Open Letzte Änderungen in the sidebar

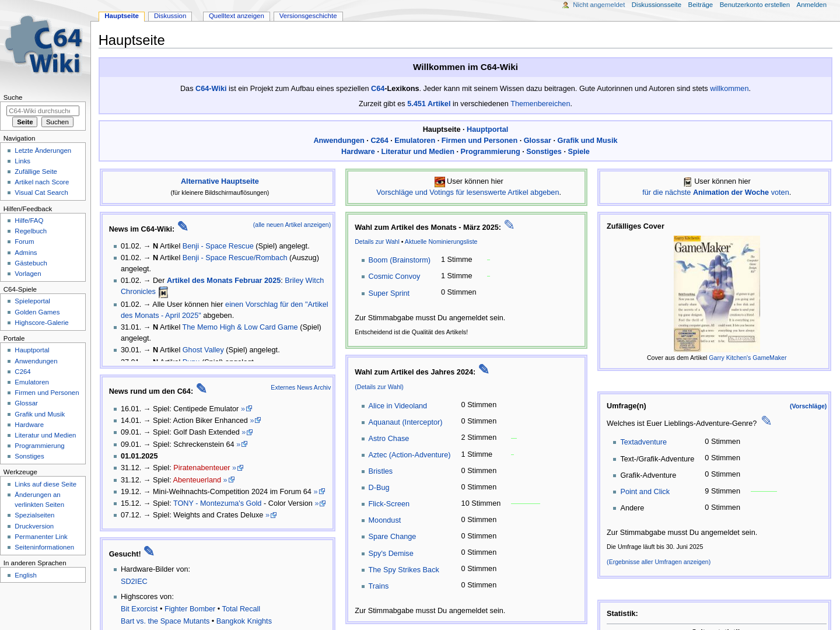pos(43,150)
